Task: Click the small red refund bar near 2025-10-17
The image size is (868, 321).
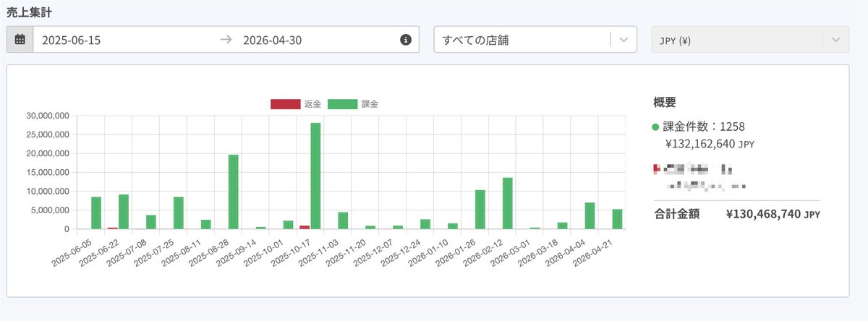Action: (305, 227)
